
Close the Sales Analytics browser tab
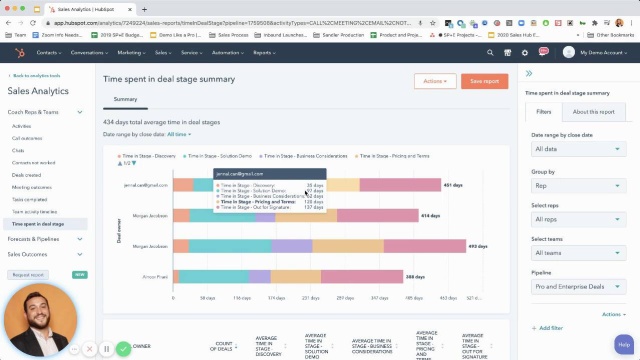(x=130, y=9)
